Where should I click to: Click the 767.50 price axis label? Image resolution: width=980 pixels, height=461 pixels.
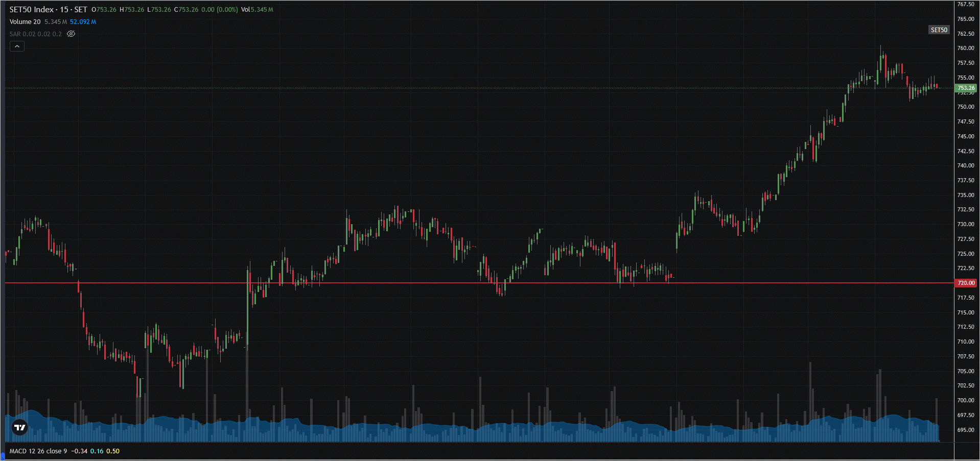(x=966, y=4)
